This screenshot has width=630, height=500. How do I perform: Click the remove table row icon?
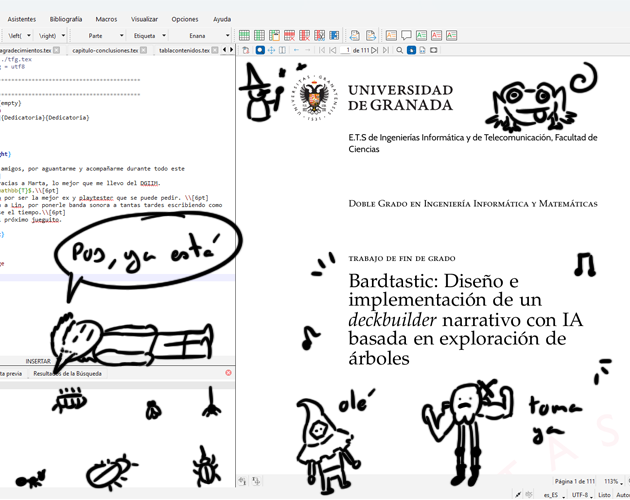tap(289, 35)
